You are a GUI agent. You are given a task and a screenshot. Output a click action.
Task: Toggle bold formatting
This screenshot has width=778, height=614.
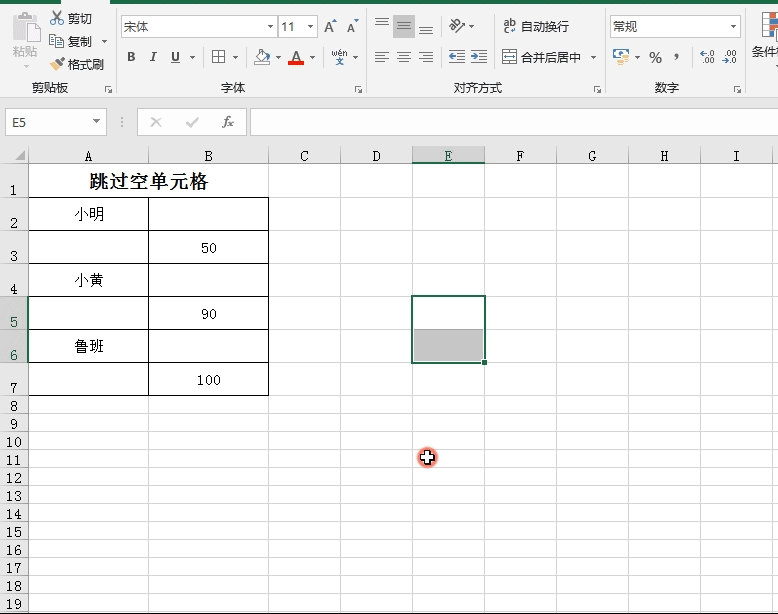point(131,57)
